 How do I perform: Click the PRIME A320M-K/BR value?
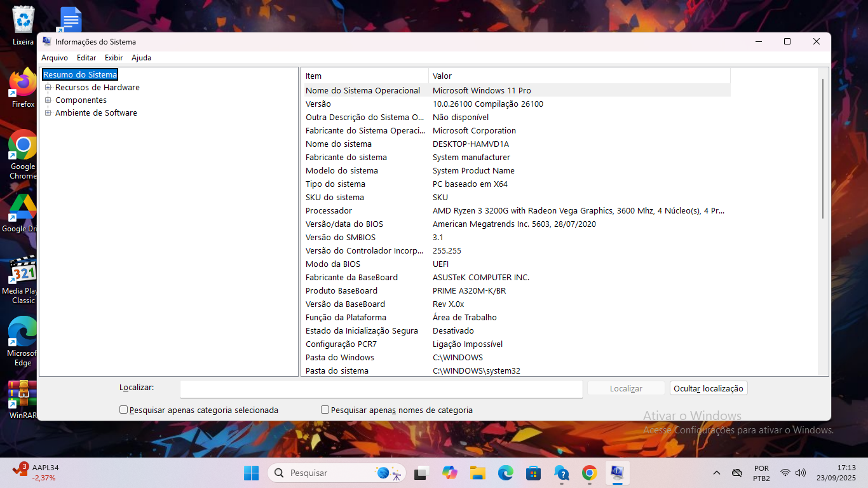470,291
